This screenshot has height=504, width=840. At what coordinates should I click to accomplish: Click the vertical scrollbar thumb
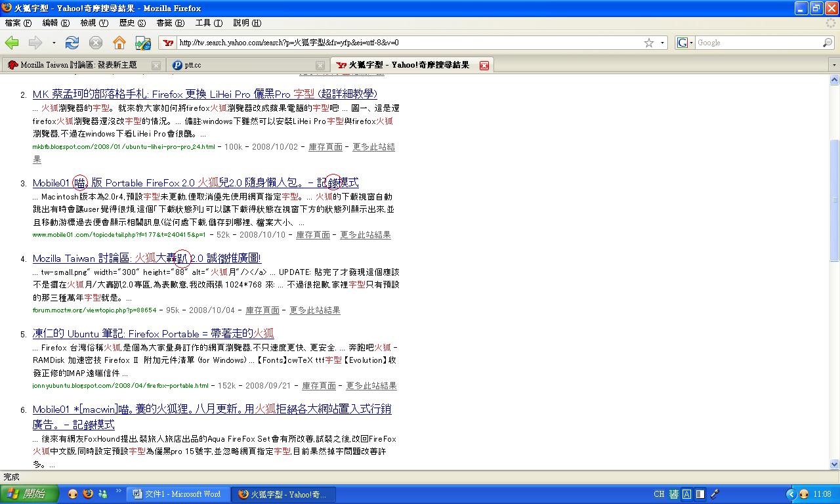(834, 200)
